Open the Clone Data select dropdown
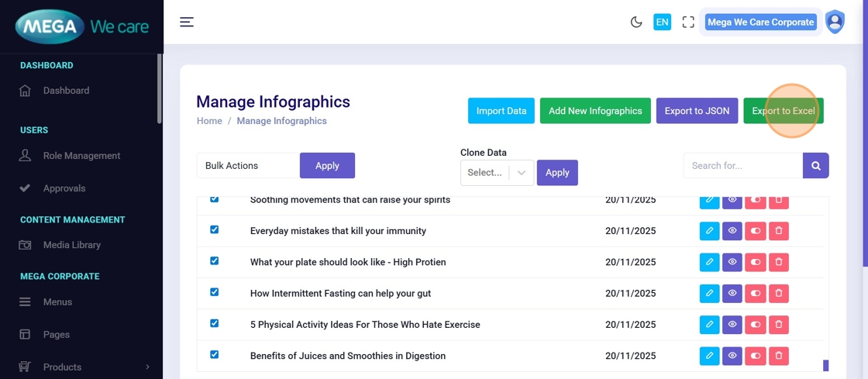The height and width of the screenshot is (379, 868). coord(497,173)
